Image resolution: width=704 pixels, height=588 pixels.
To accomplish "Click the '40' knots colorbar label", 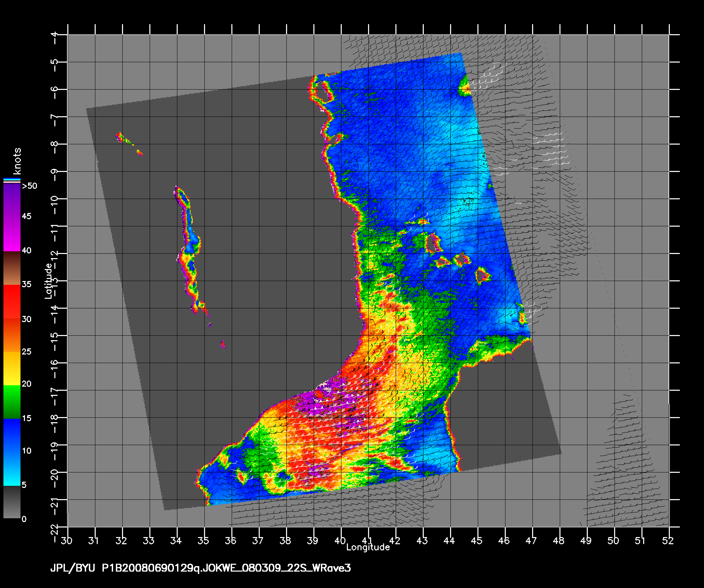I will click(x=26, y=250).
